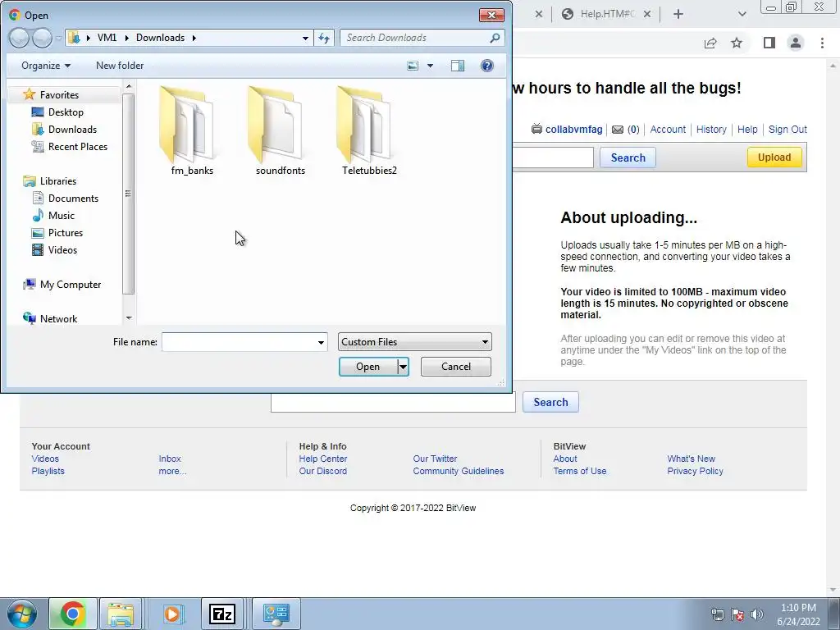The image size is (840, 630).
Task: Click the search magnifier in Search Downloads
Action: pyautogui.click(x=495, y=38)
